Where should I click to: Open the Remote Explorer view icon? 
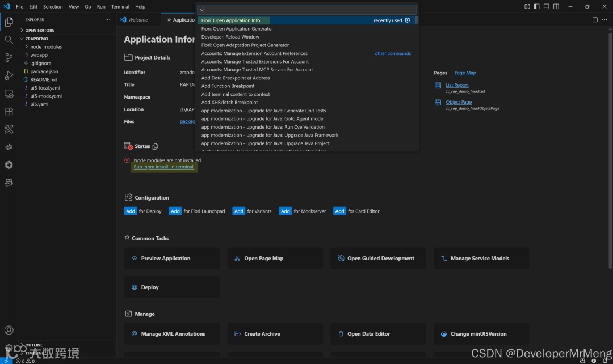point(9,94)
